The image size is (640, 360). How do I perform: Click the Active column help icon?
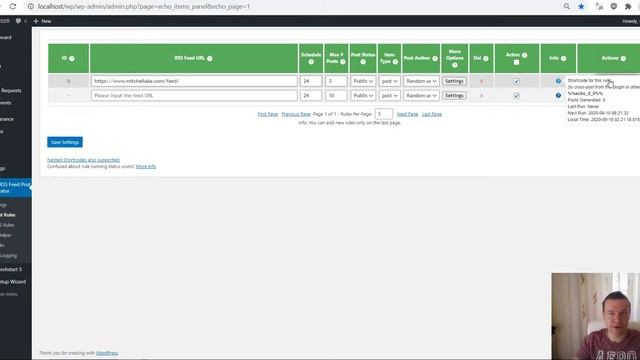pyautogui.click(x=524, y=55)
